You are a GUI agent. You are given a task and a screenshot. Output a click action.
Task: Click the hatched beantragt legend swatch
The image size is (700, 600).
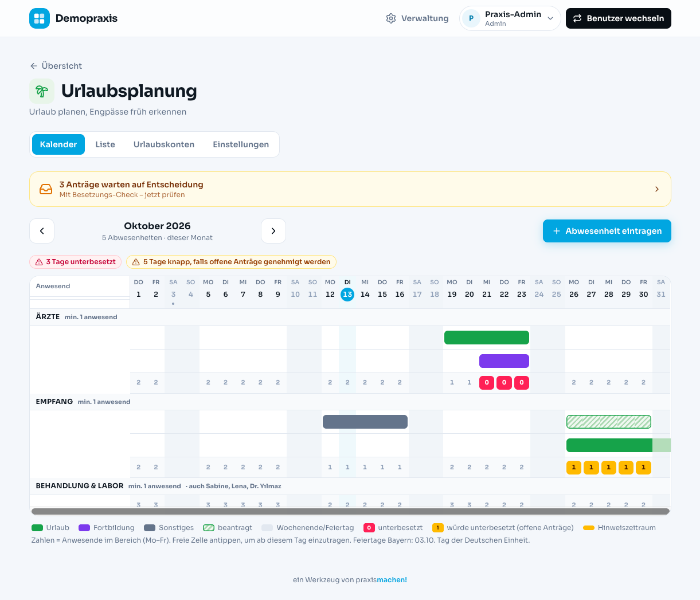point(209,528)
